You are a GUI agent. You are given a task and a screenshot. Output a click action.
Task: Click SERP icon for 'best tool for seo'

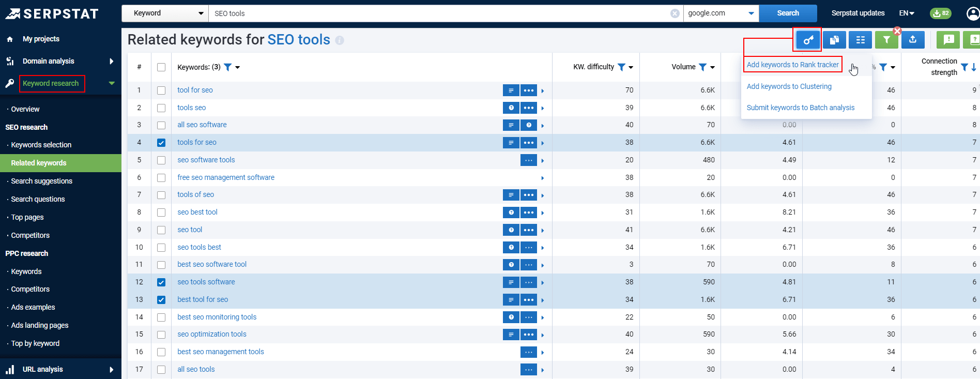pos(511,300)
